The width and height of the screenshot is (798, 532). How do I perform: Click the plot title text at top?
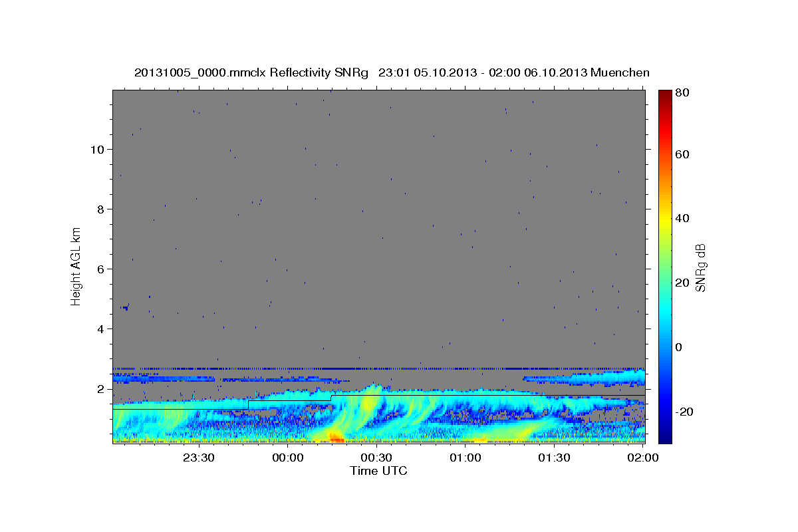coord(392,72)
